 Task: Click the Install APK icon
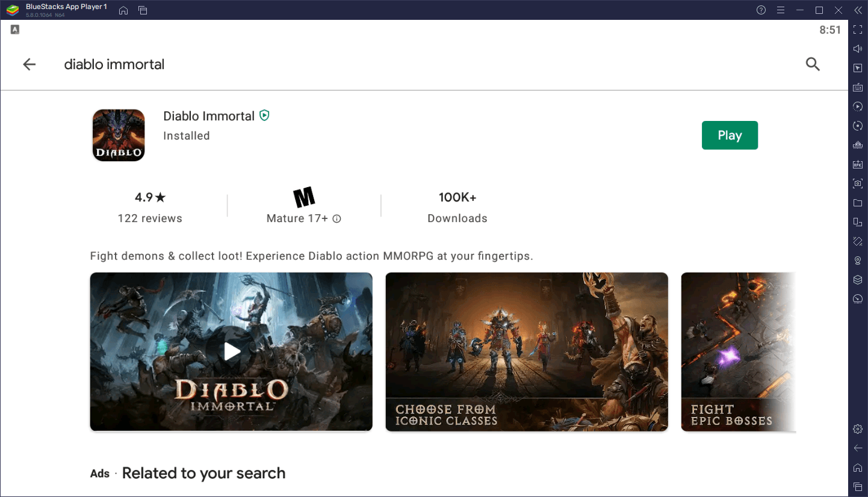[x=858, y=164]
